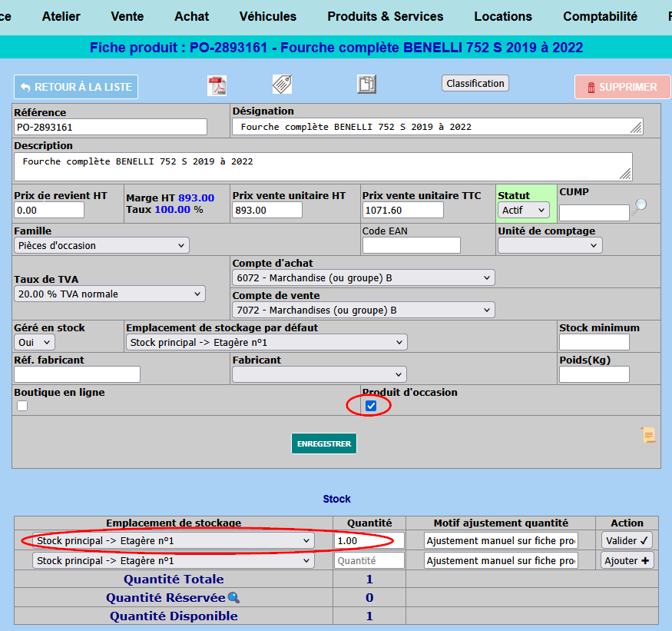Expand Unité de comptage dropdown
672x631 pixels.
(550, 245)
